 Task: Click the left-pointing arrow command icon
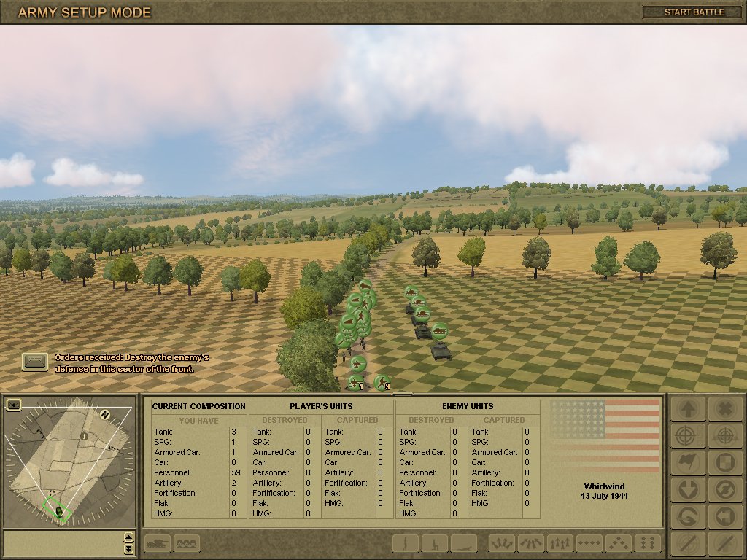click(x=724, y=515)
